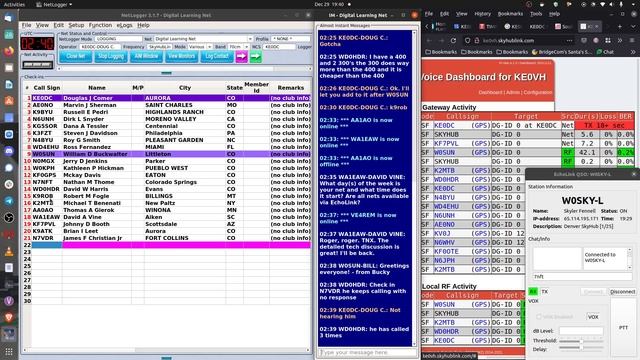Click the Close Net button
640x360 pixels.
click(76, 56)
